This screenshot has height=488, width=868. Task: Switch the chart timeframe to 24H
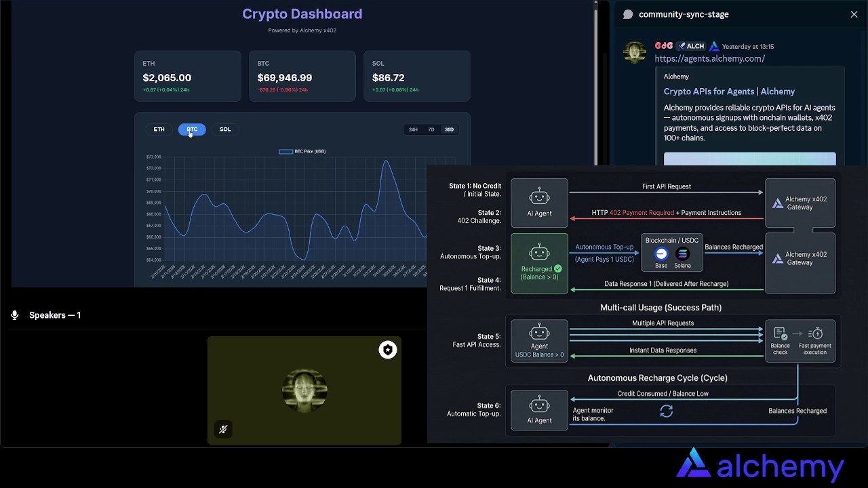click(413, 129)
